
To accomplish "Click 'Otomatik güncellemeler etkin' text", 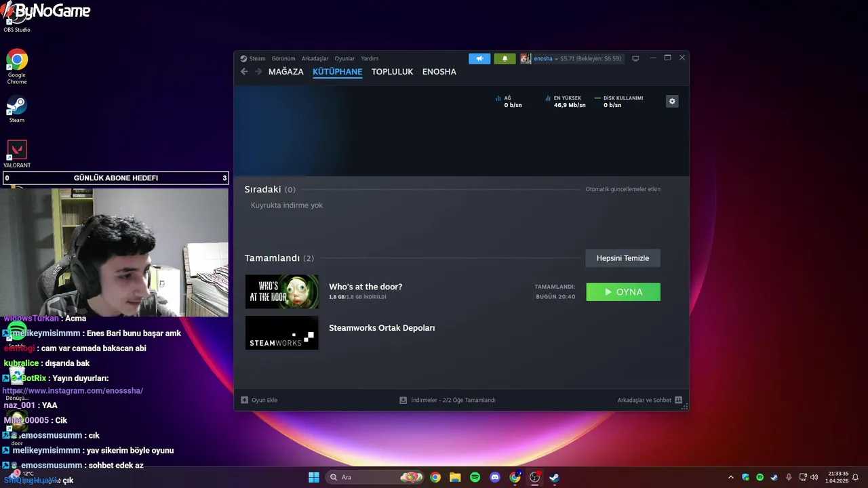I will (623, 189).
